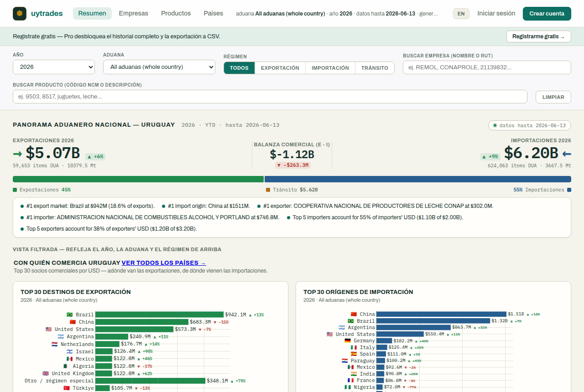This screenshot has height=392, width=584.
Task: Open the Países tab
Action: (x=214, y=13)
